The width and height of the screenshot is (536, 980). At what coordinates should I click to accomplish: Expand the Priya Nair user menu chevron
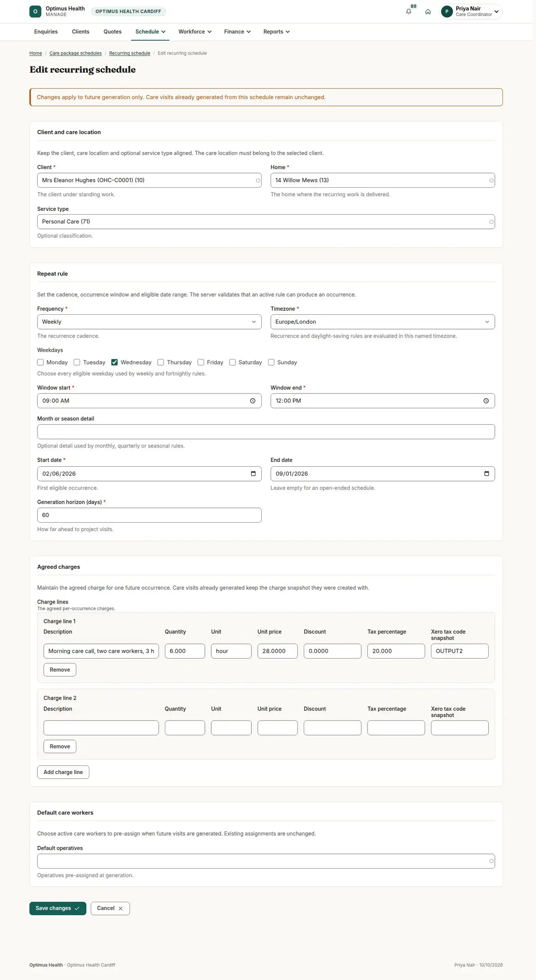[x=496, y=12]
